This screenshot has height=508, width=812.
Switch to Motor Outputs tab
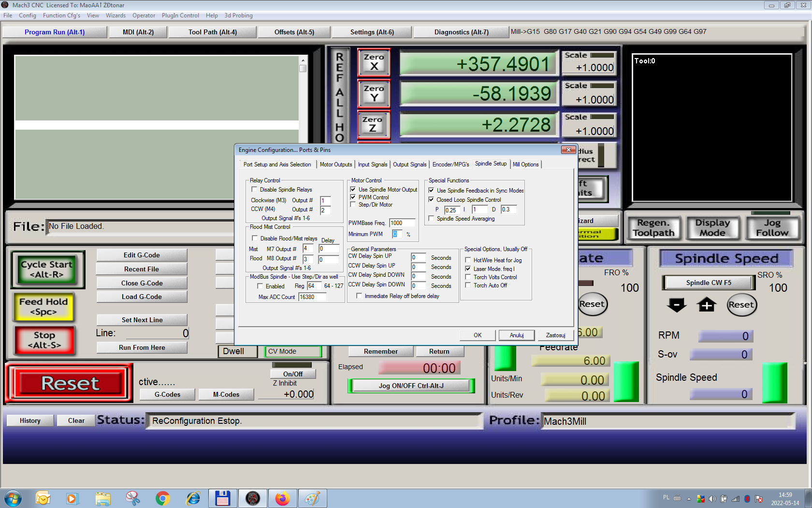336,164
